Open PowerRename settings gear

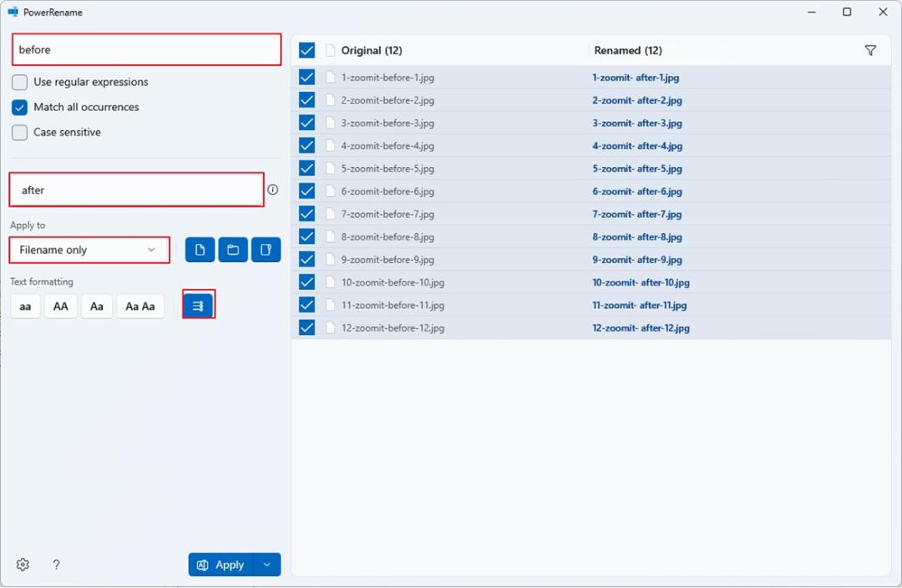click(23, 565)
